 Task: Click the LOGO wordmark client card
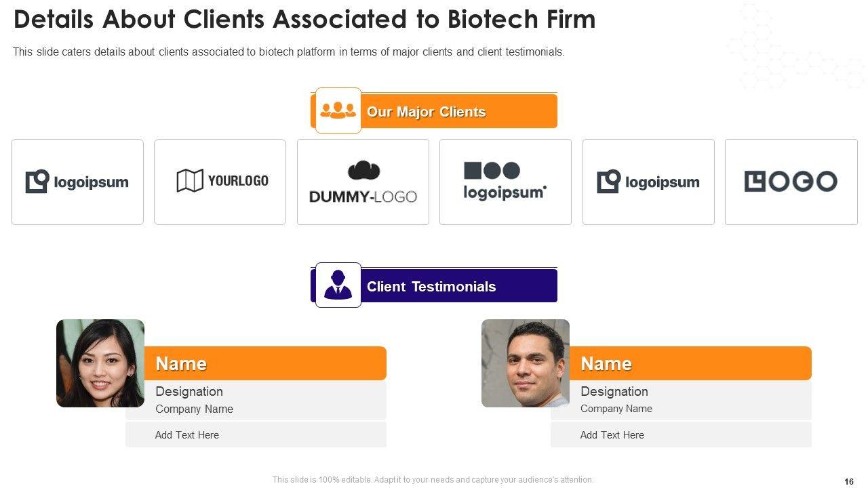point(791,182)
